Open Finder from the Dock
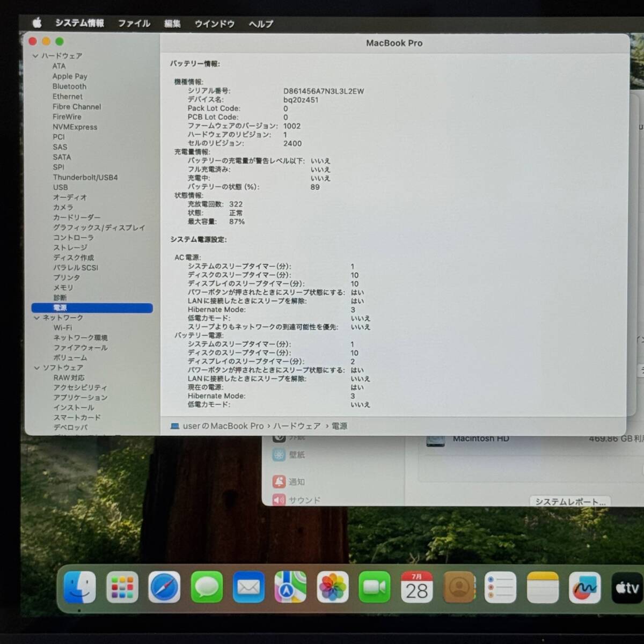This screenshot has width=644, height=644. [x=79, y=587]
